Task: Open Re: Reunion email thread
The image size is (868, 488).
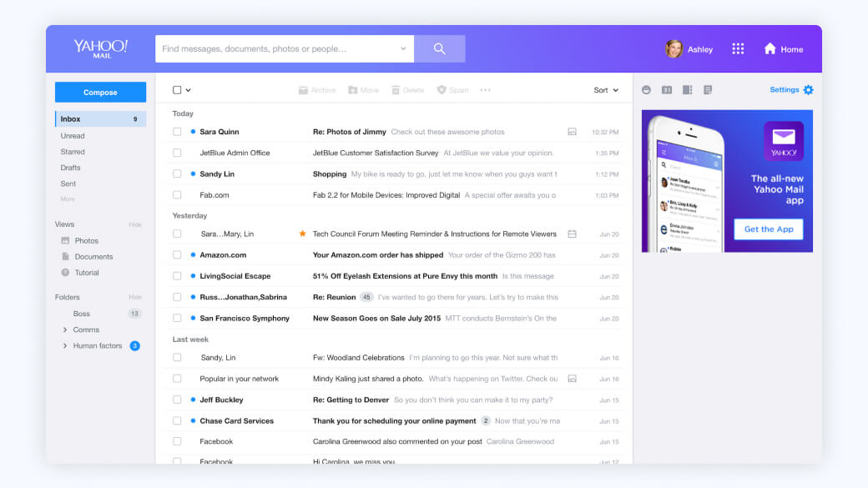Action: click(x=335, y=297)
